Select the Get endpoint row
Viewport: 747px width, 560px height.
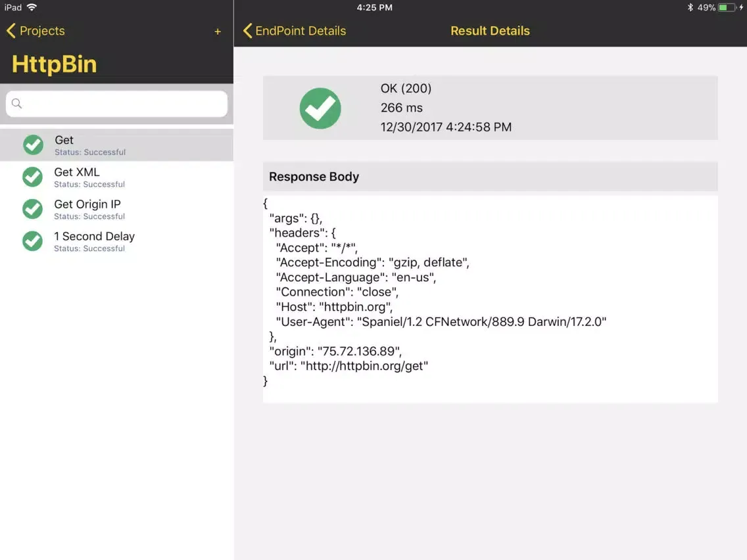point(117,145)
